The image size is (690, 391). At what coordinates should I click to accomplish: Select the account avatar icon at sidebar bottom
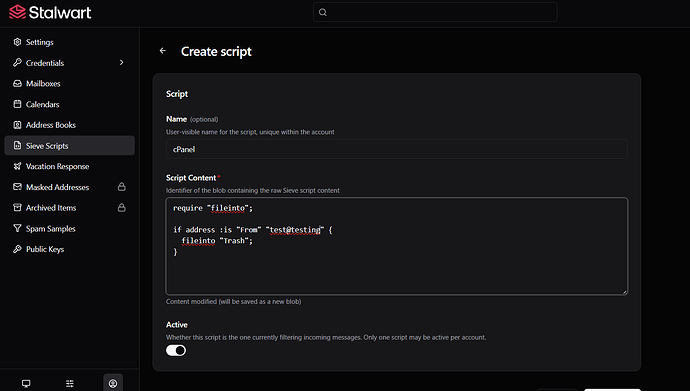point(113,384)
